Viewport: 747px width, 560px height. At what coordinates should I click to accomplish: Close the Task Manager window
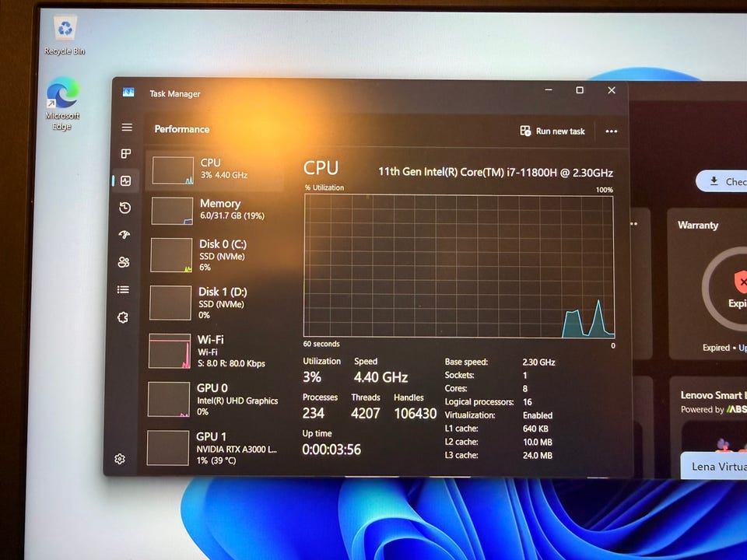pyautogui.click(x=612, y=90)
